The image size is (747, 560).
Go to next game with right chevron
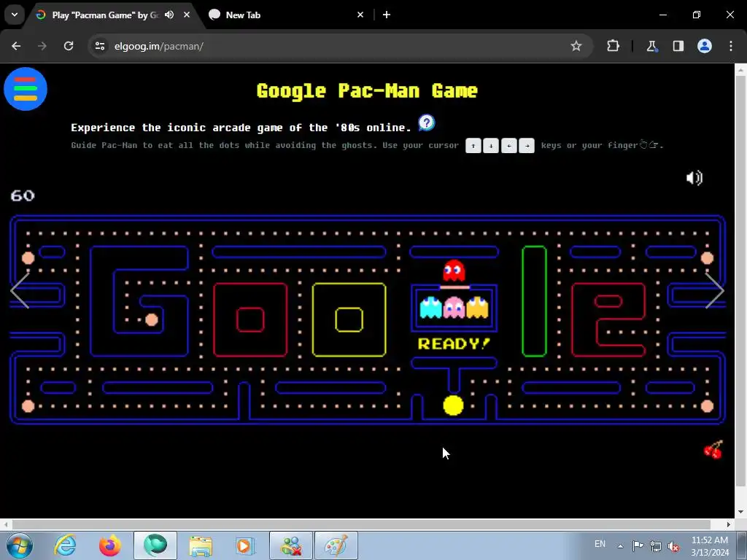click(x=715, y=290)
